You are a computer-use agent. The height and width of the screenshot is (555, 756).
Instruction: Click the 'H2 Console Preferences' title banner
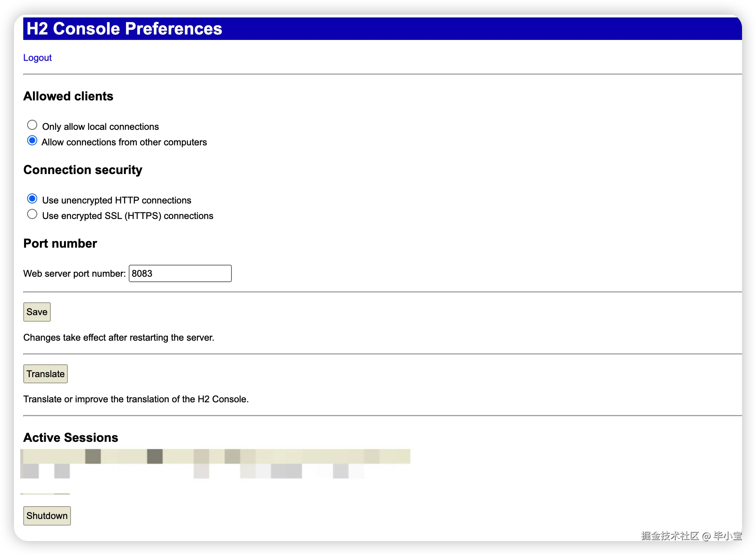(124, 29)
